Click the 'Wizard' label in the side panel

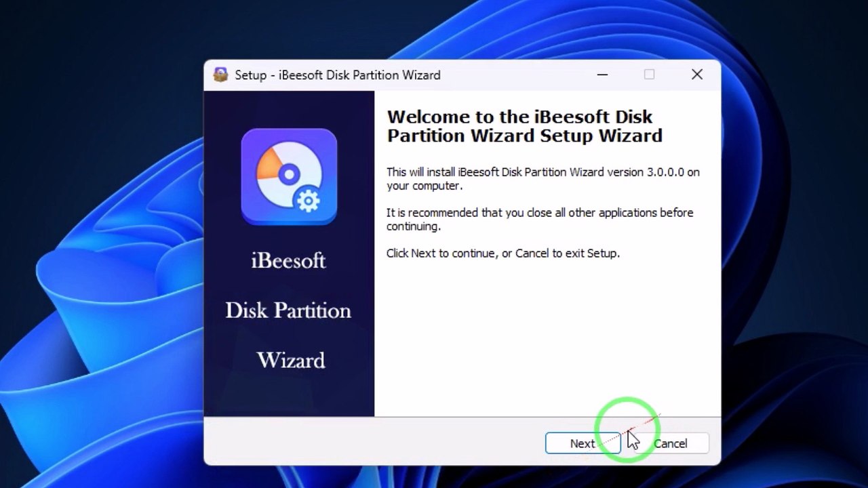coord(291,360)
